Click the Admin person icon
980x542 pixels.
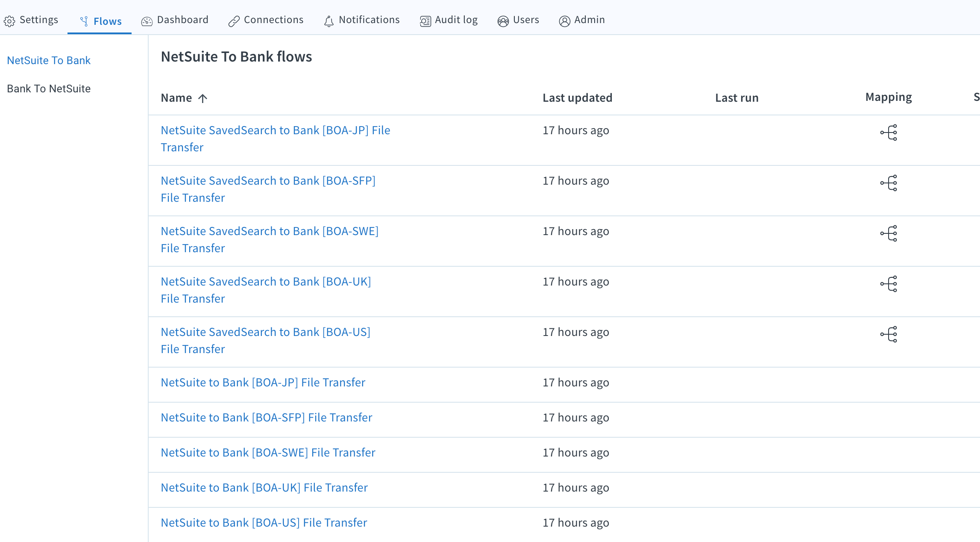564,21
